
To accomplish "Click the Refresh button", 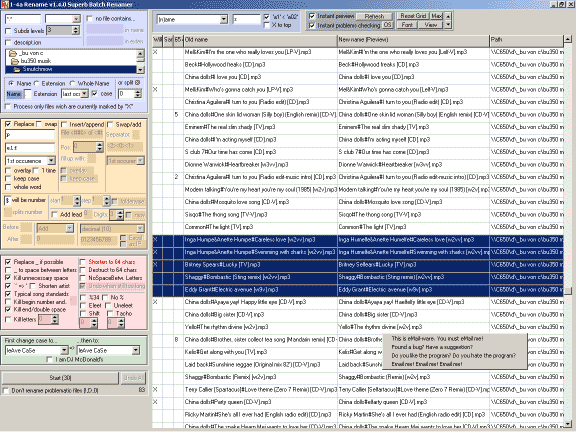I will click(374, 17).
